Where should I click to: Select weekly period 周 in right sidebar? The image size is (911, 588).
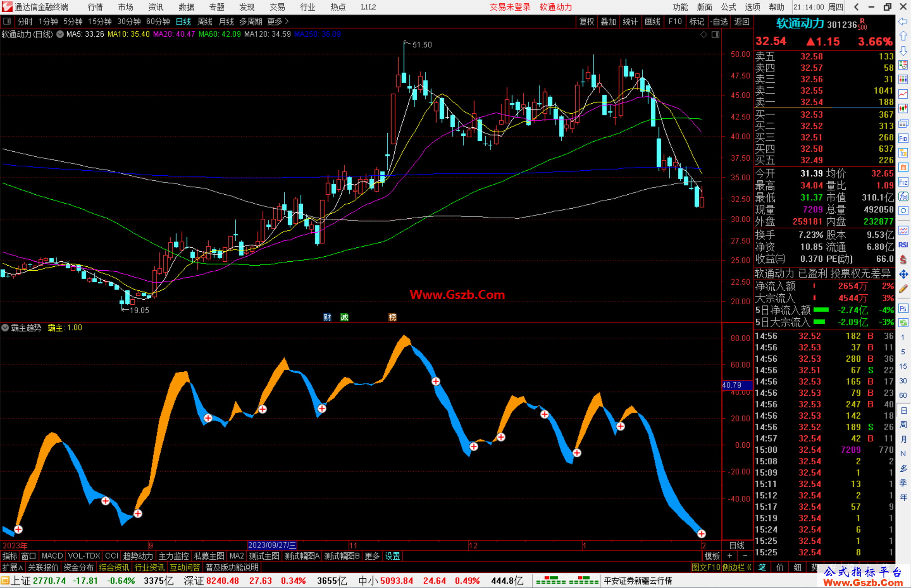tap(903, 424)
